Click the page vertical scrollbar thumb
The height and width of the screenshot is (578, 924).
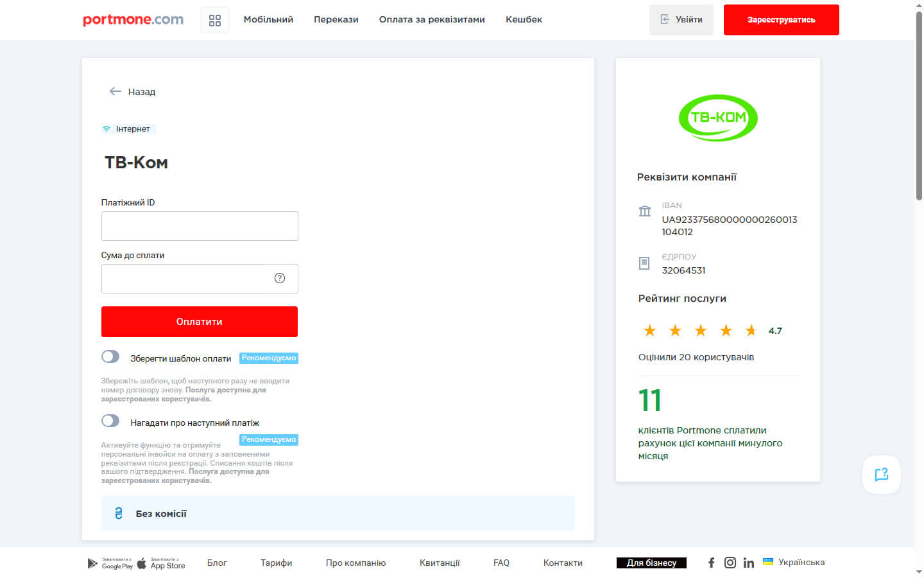coord(919,106)
